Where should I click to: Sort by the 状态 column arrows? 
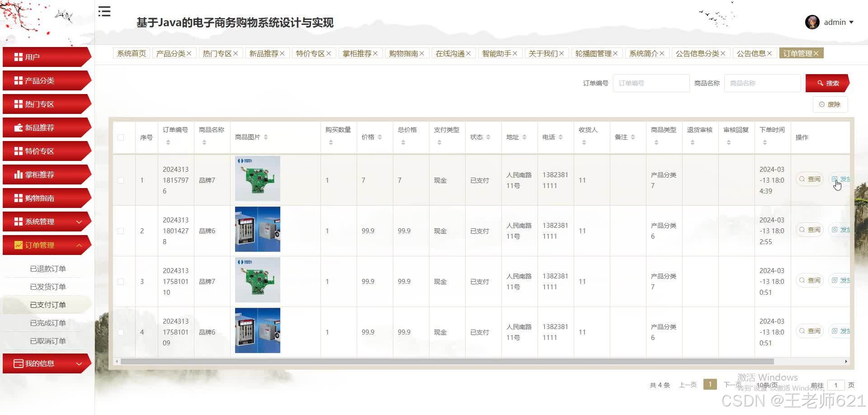(x=488, y=137)
